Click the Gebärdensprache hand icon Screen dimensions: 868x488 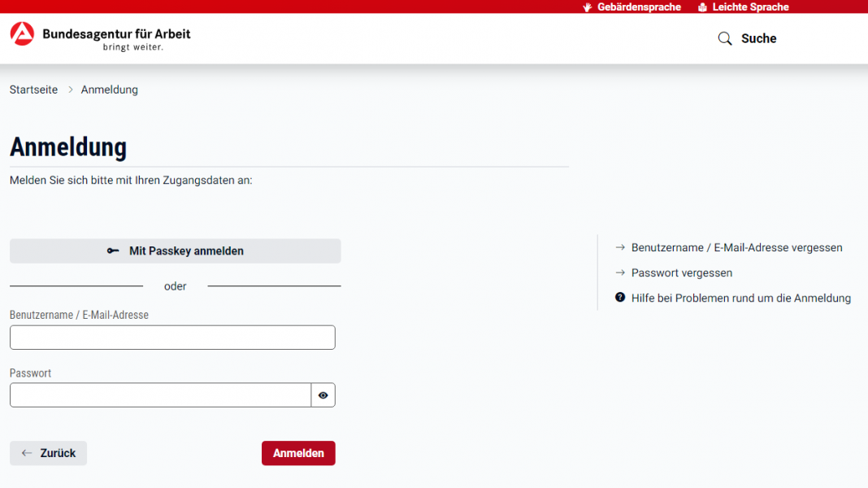click(x=588, y=7)
